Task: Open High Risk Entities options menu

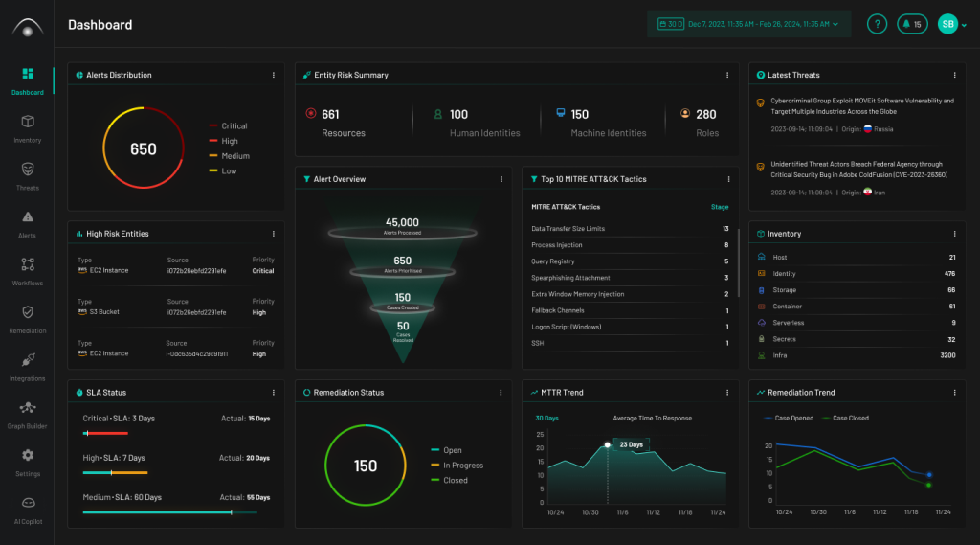Action: tap(273, 234)
